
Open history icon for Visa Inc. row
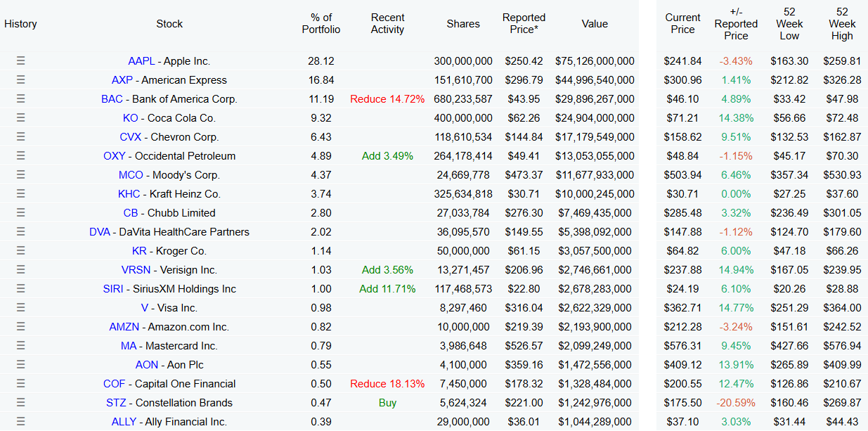tap(20, 308)
